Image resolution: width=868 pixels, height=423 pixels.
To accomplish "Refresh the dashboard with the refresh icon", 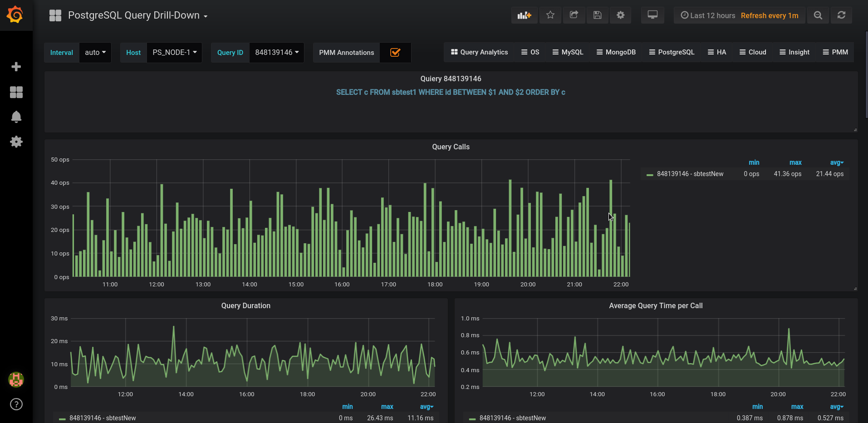I will 841,15.
